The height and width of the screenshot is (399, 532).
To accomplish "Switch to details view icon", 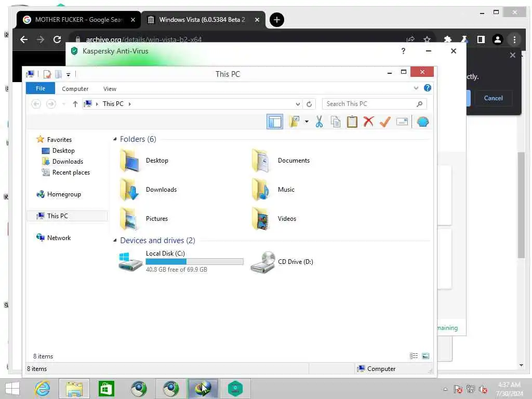I will (x=414, y=356).
